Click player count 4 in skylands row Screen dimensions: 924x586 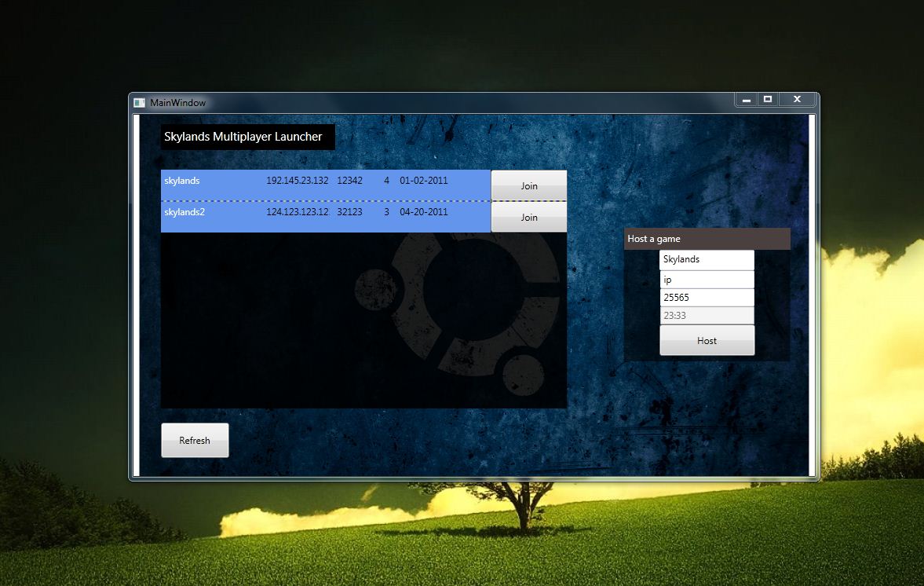click(386, 181)
